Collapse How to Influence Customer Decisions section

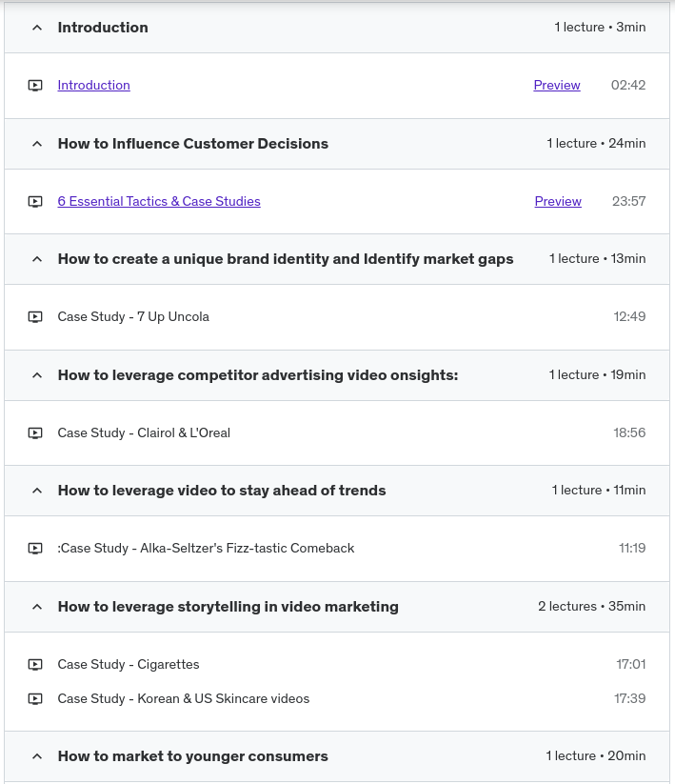pyautogui.click(x=37, y=144)
